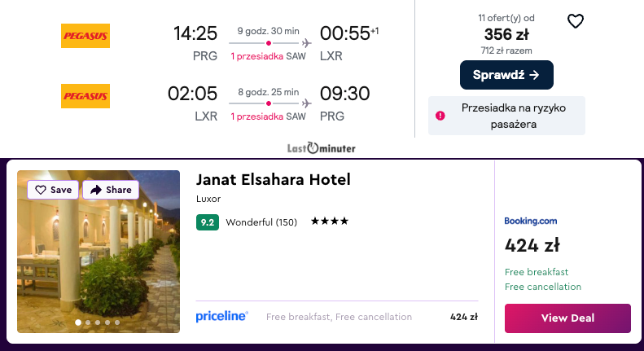Select the second photo carousel dot
644x351 pixels.
[x=88, y=322]
